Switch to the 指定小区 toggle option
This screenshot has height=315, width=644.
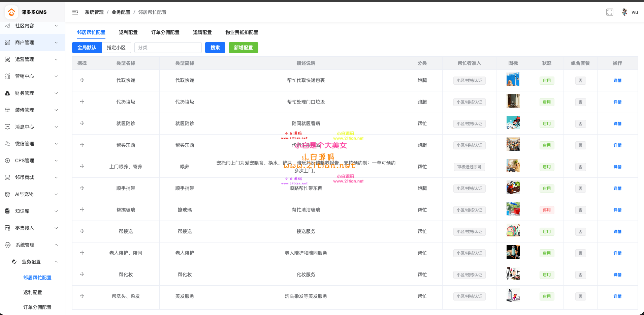(116, 48)
